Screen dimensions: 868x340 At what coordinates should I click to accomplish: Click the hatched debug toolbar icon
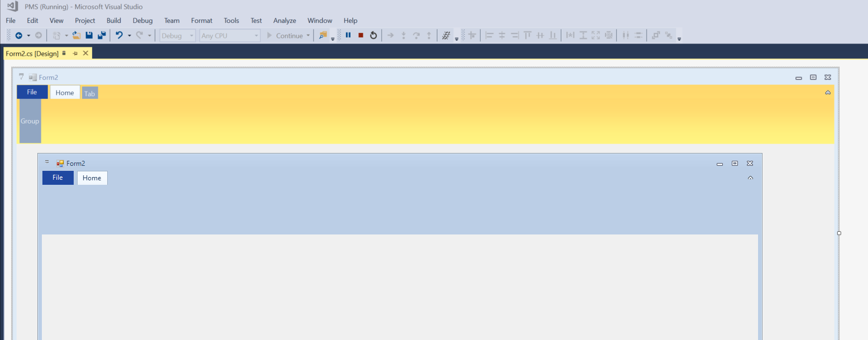pos(446,35)
